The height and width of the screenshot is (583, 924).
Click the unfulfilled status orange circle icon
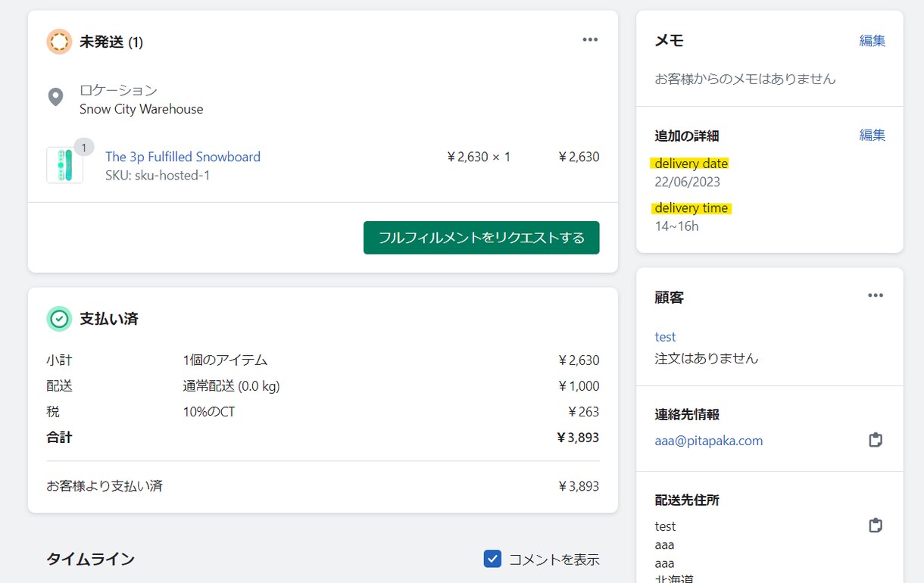59,42
